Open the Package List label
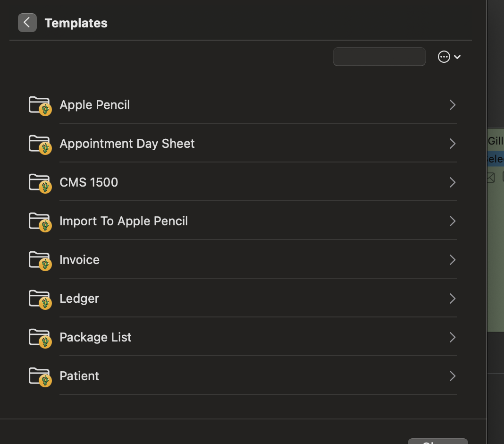The width and height of the screenshot is (504, 444). 95,338
